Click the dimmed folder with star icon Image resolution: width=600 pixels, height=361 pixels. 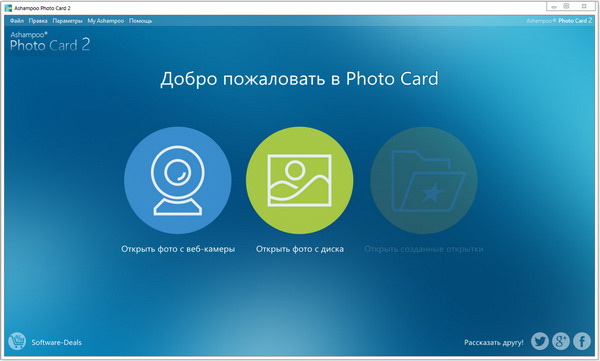[424, 180]
